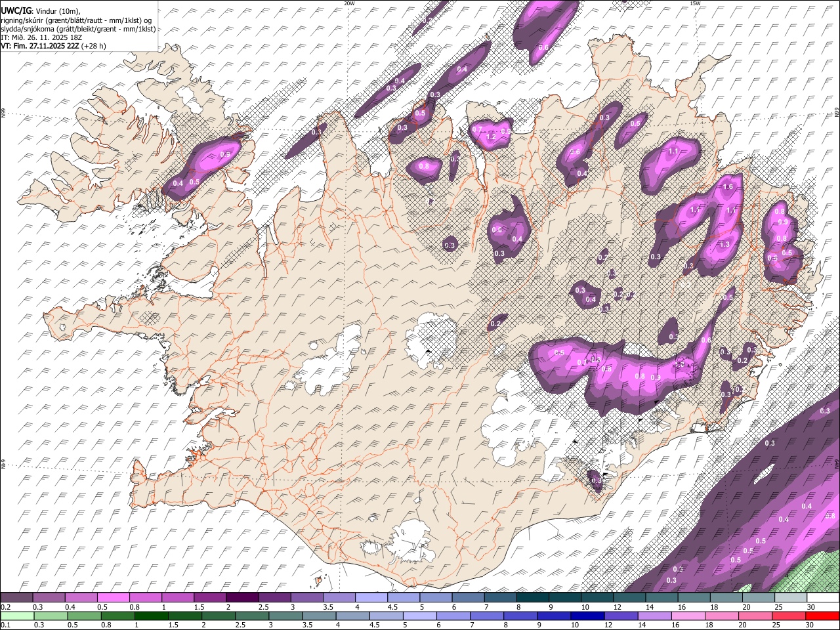Select upper legend swatch between 6 and 7
This screenshot has width=840, height=630.
pos(468,598)
